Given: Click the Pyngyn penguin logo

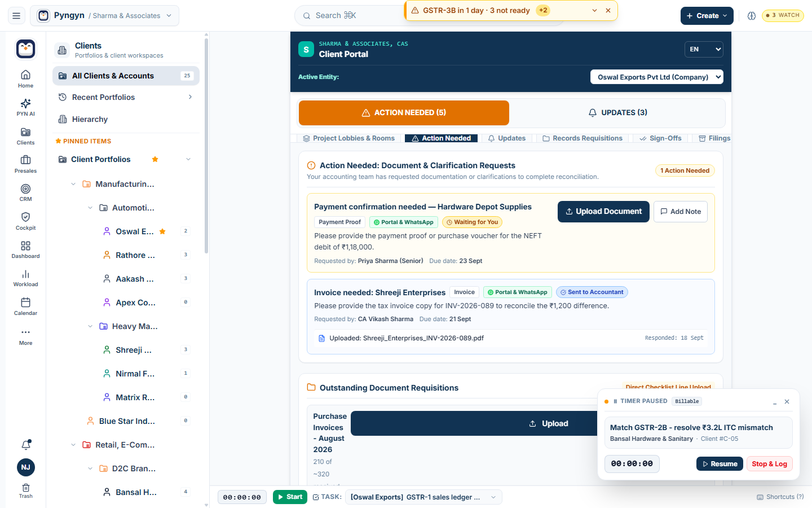Looking at the screenshot, I should pyautogui.click(x=26, y=49).
